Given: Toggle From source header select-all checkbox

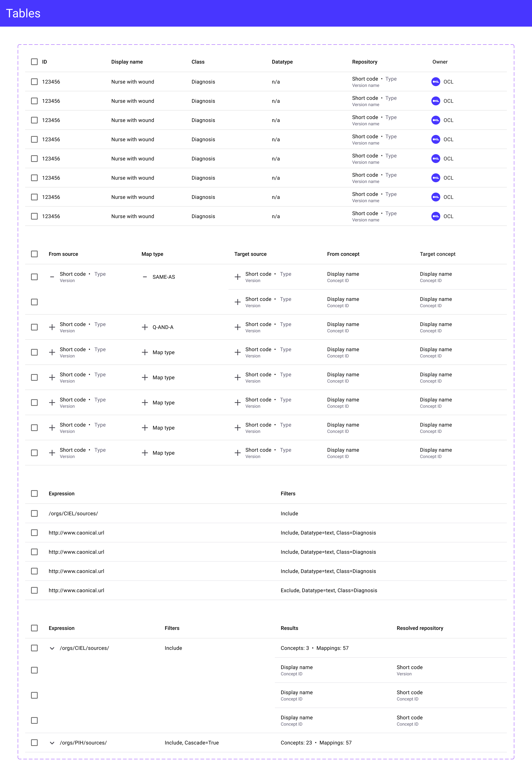Looking at the screenshot, I should click(34, 254).
